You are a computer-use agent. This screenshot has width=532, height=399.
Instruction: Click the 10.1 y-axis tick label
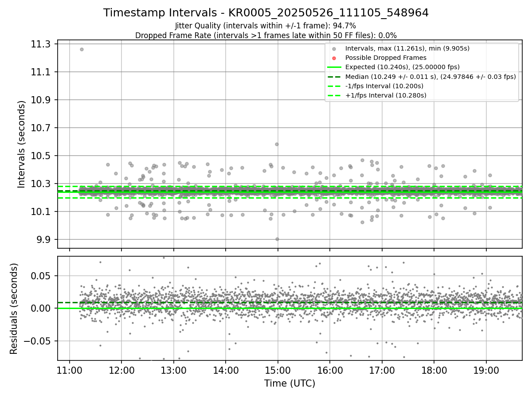pos(42,211)
